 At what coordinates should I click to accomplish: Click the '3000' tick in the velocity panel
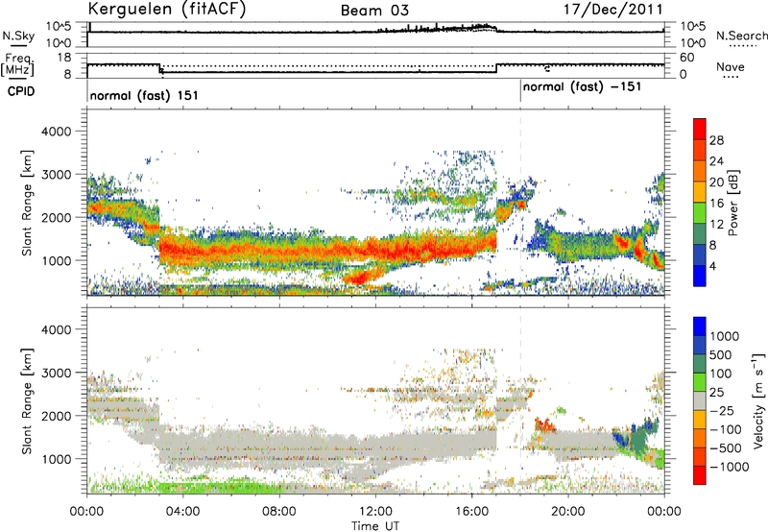(x=56, y=373)
